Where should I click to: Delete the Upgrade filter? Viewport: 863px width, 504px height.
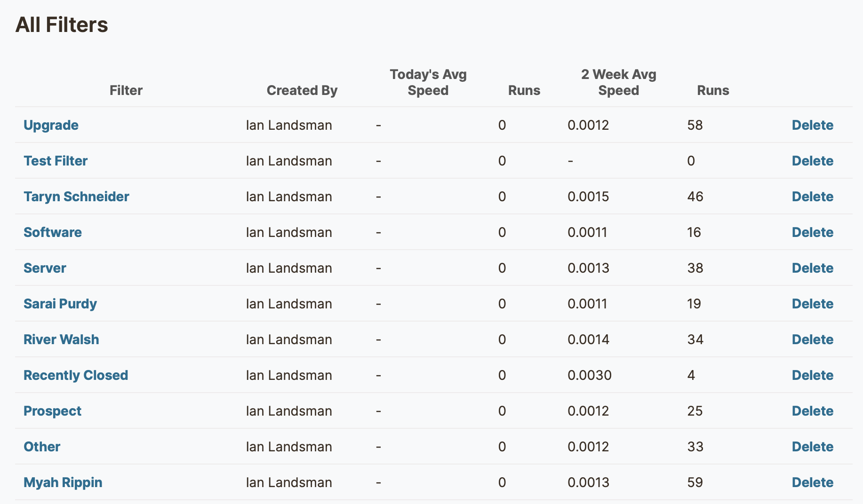[813, 125]
